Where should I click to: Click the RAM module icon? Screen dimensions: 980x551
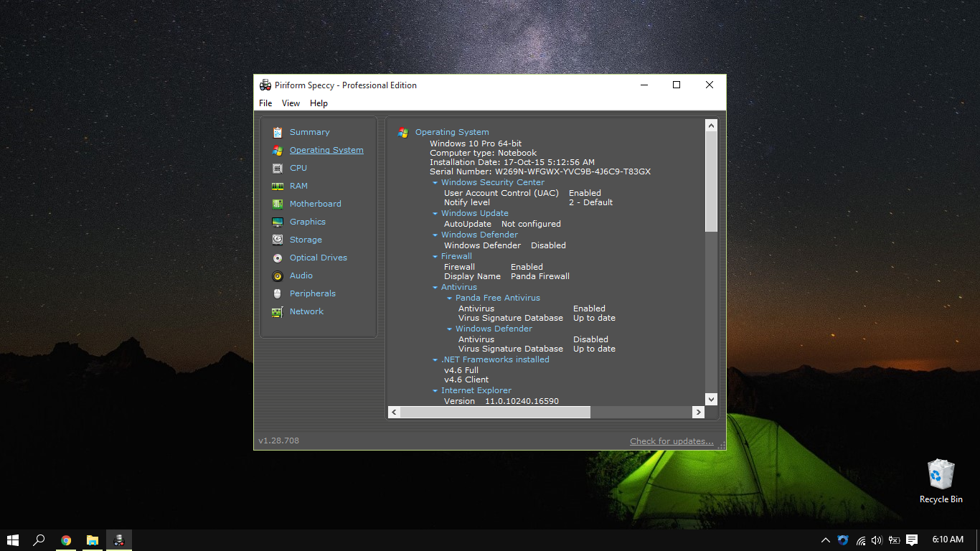278,186
